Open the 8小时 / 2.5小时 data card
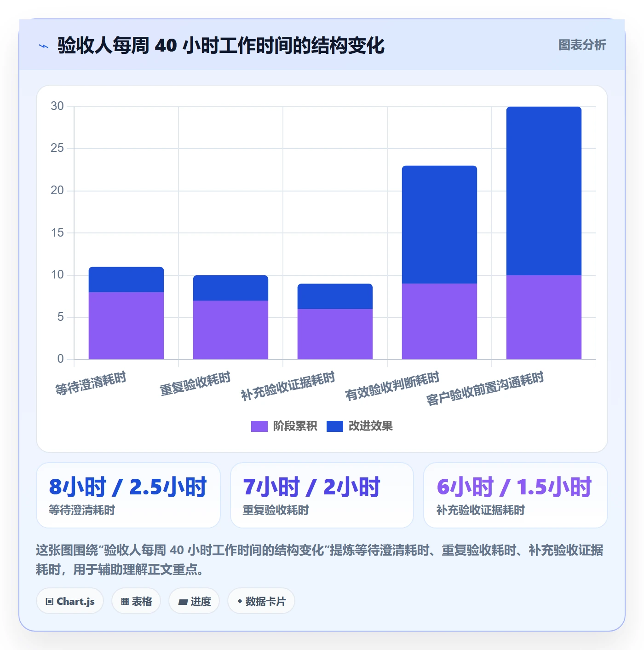The width and height of the screenshot is (644, 650). click(128, 495)
